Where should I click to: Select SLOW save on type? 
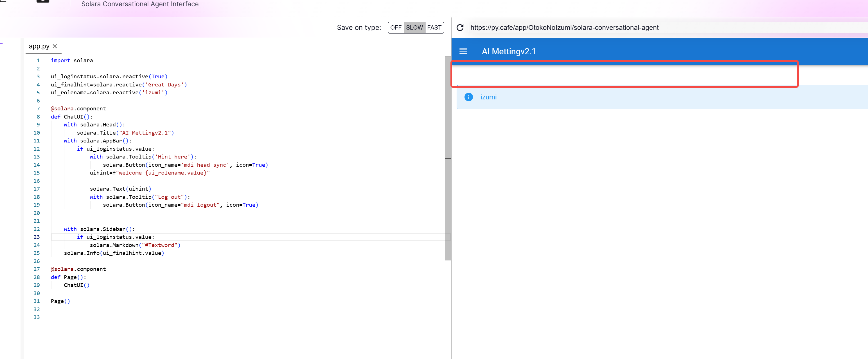click(x=414, y=27)
